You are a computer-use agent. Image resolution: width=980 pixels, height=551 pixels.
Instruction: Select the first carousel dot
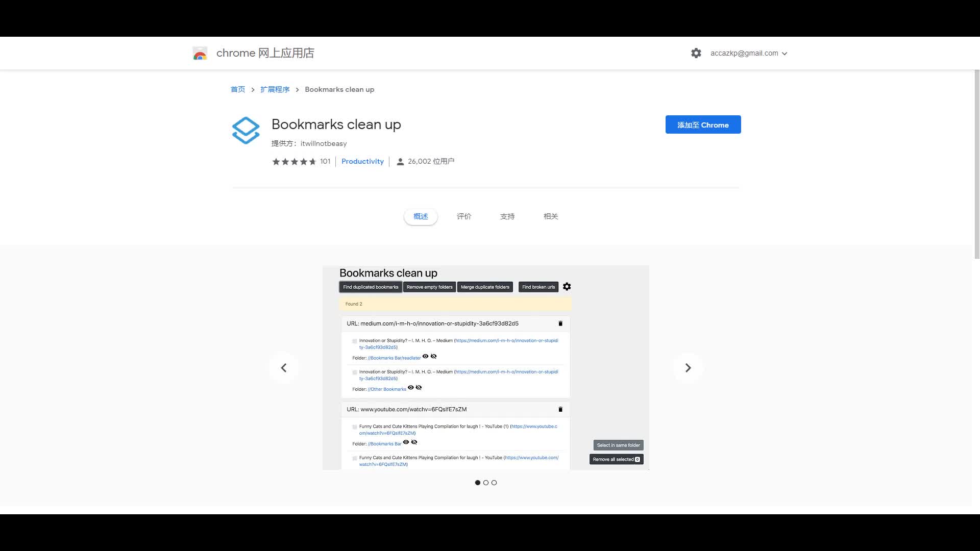tap(478, 483)
